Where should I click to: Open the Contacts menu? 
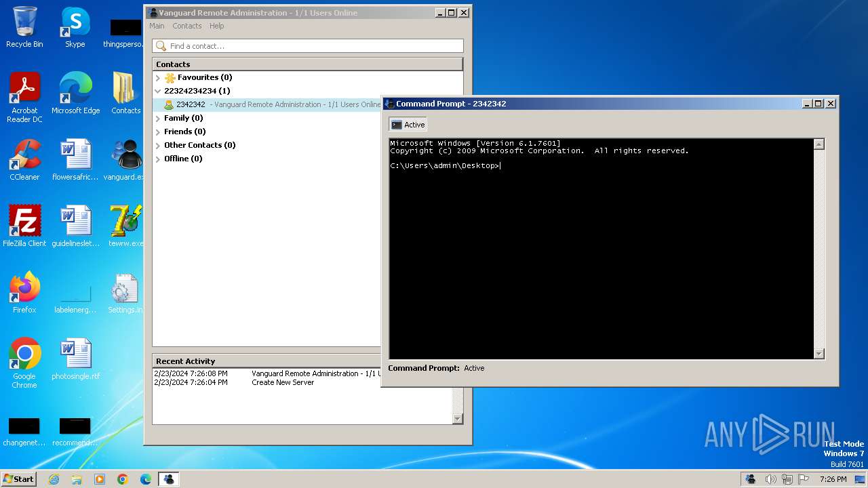tap(187, 26)
